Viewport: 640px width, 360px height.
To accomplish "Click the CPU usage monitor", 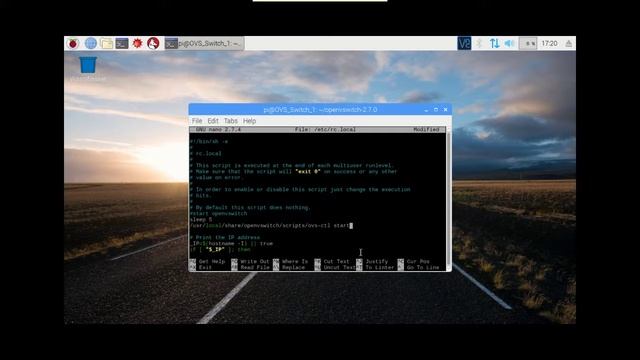I will pyautogui.click(x=528, y=43).
